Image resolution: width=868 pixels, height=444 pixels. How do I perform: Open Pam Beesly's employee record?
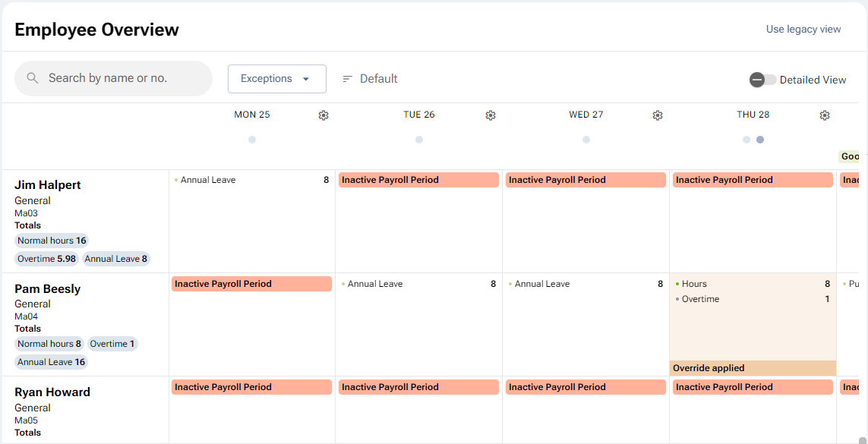coord(48,289)
